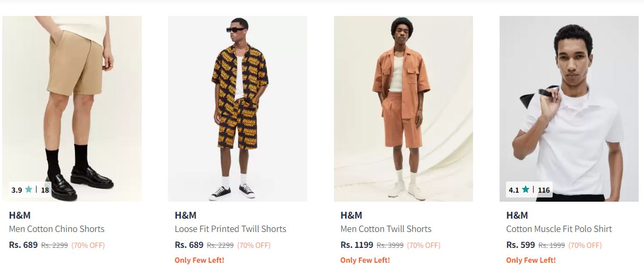This screenshot has height=276, width=644.
Task: Click the H&M brand above Printed Twill Shorts
Action: point(185,215)
